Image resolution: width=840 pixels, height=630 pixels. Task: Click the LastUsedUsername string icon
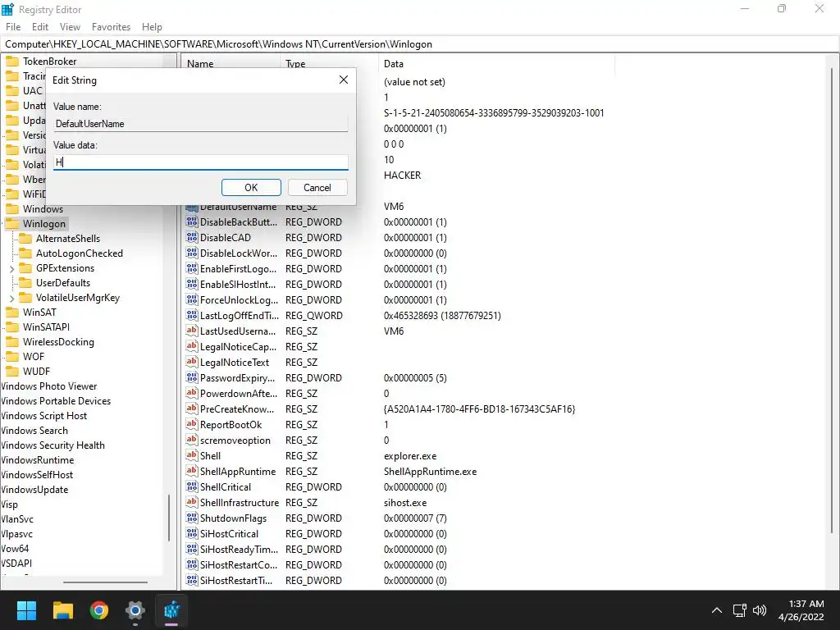click(192, 331)
